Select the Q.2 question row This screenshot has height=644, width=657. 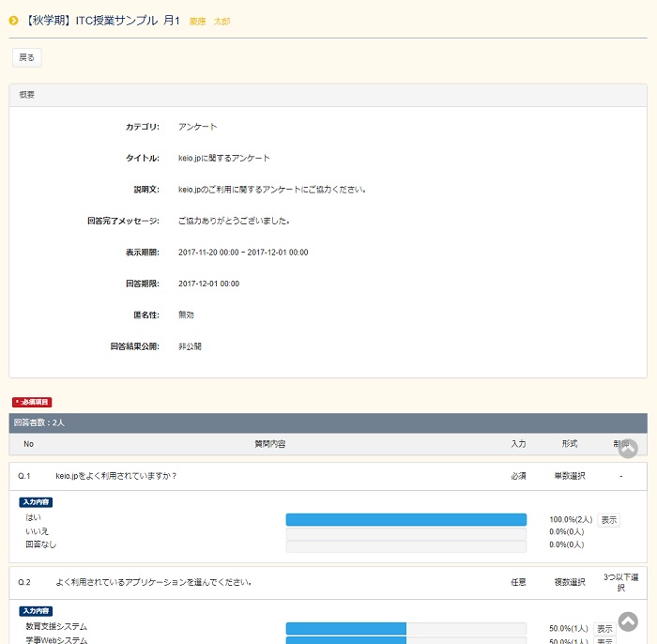(328, 582)
